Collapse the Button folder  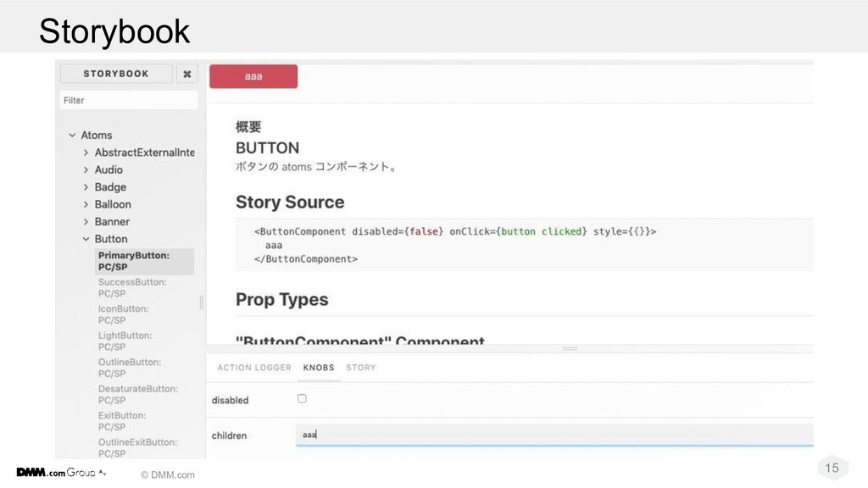[86, 239]
